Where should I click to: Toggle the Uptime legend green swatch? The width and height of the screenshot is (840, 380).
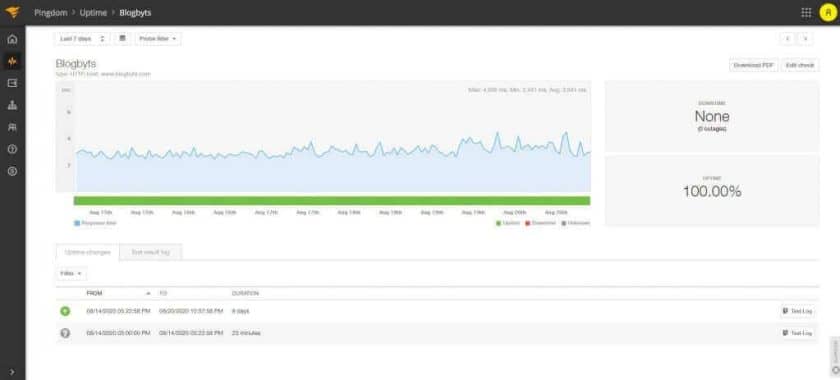point(499,223)
